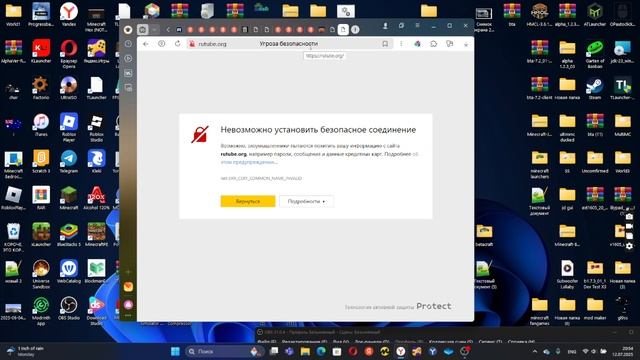Show hidden tray icons chevron
Screen dimensions: 640x360
535,351
